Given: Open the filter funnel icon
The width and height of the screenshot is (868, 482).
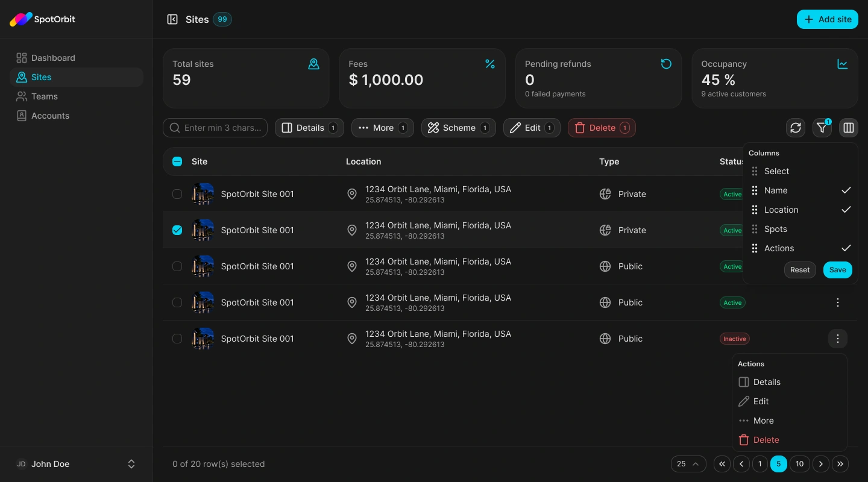Looking at the screenshot, I should pos(822,128).
